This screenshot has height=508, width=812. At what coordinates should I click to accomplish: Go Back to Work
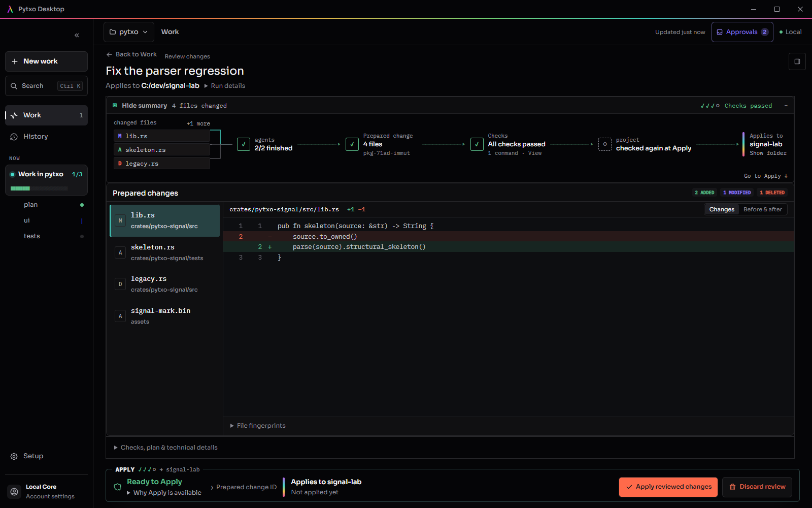(x=131, y=54)
